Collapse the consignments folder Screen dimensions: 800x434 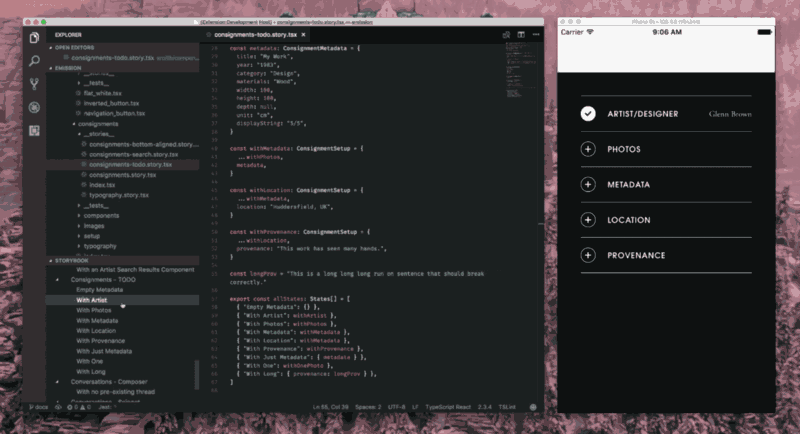click(74, 124)
